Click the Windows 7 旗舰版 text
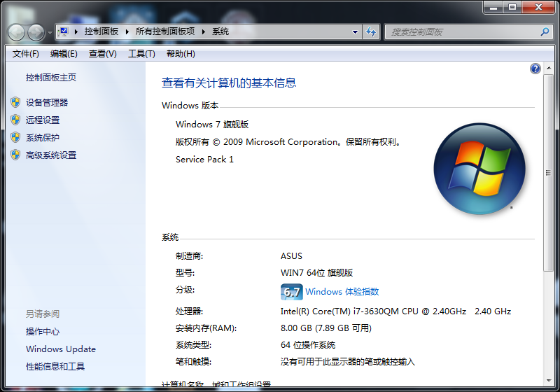The width and height of the screenshot is (560, 392). [x=212, y=124]
